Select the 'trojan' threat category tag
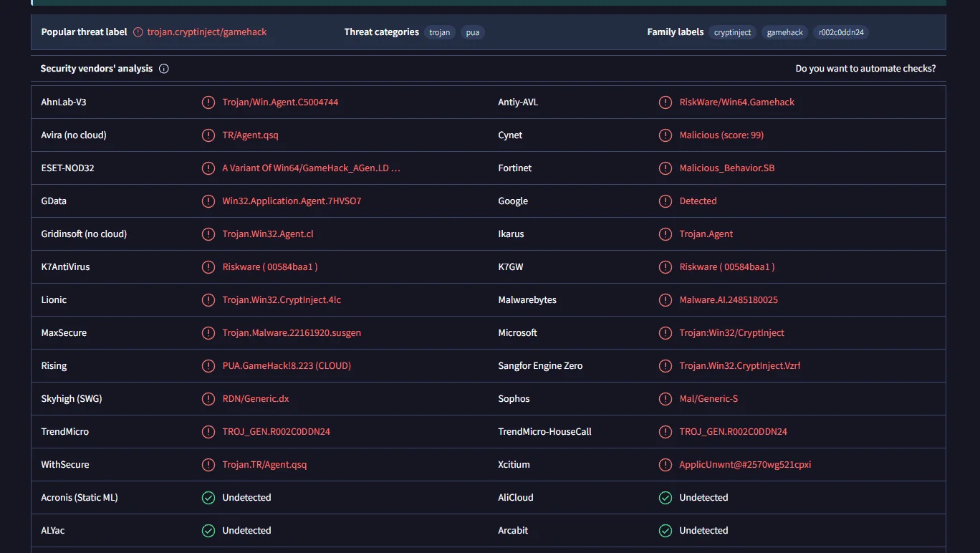This screenshot has height=553, width=980. 440,32
